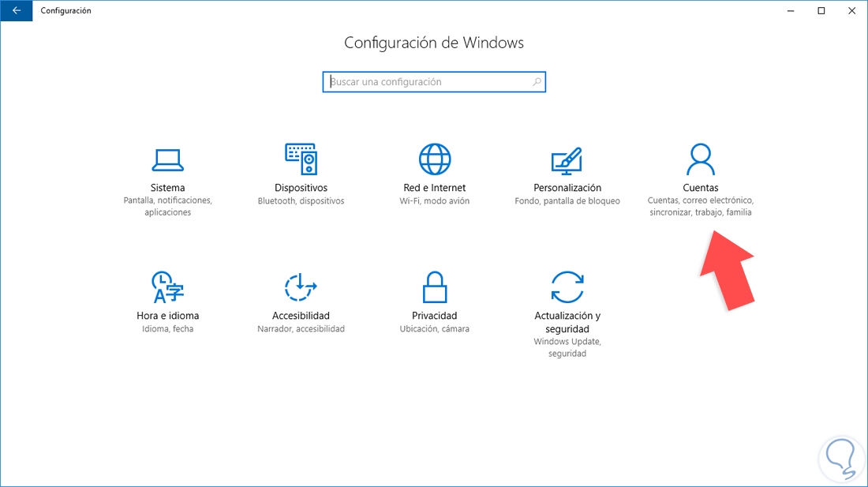Screen dimensions: 868x487
Task: Maximize the Configuración window
Action: click(x=821, y=10)
